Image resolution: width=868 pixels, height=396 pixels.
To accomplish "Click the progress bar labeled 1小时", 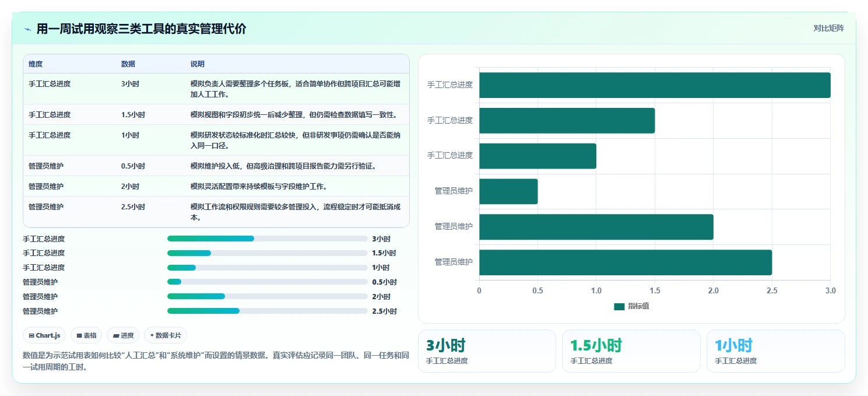I will tap(268, 268).
